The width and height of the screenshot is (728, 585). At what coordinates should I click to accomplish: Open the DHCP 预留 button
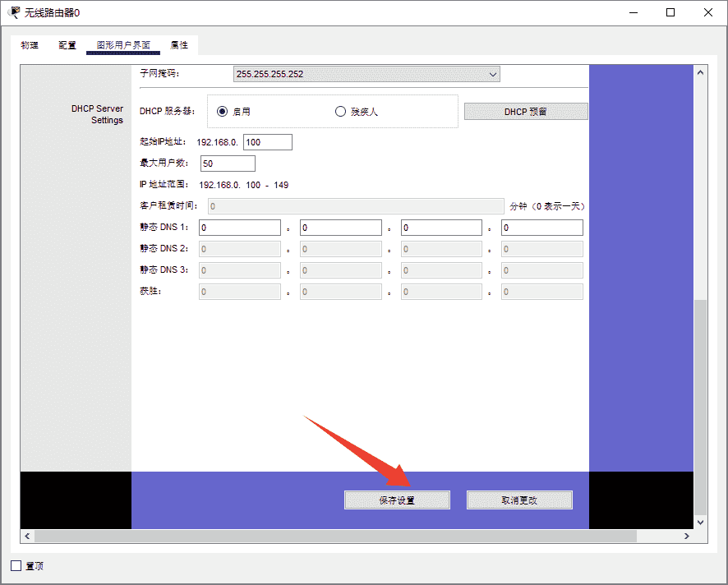tap(526, 112)
